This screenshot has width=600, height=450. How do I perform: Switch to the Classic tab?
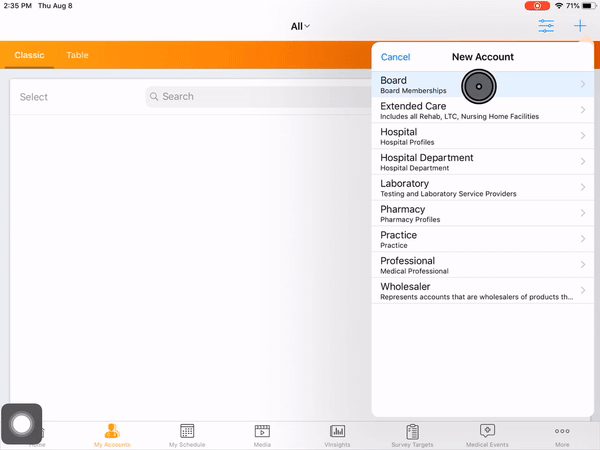pos(29,55)
